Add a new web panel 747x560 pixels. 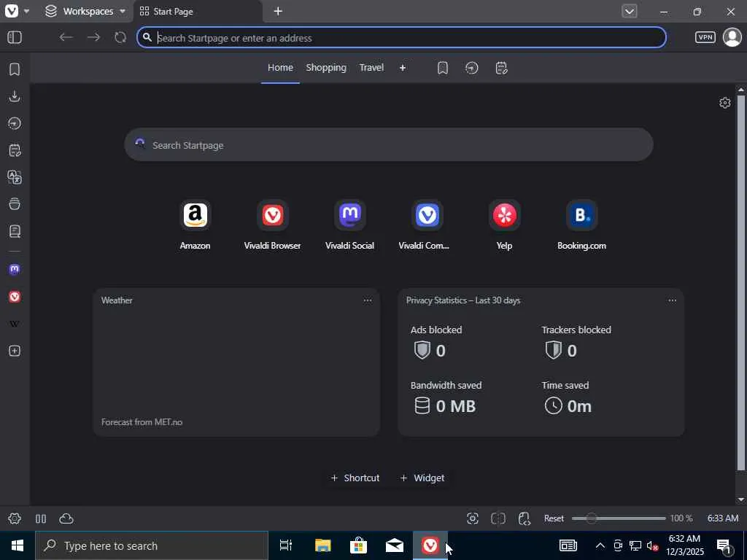click(15, 351)
